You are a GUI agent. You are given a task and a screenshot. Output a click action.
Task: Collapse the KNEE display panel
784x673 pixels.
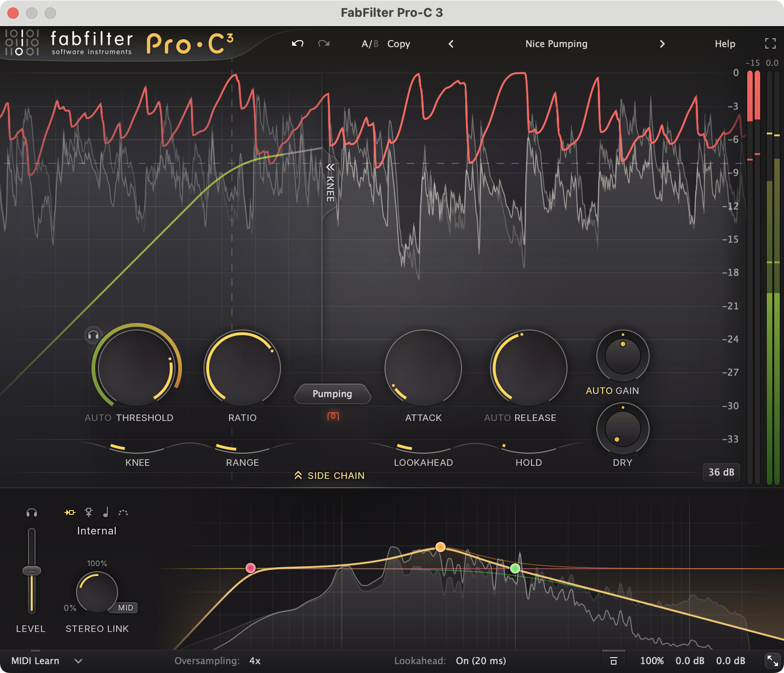[x=330, y=167]
